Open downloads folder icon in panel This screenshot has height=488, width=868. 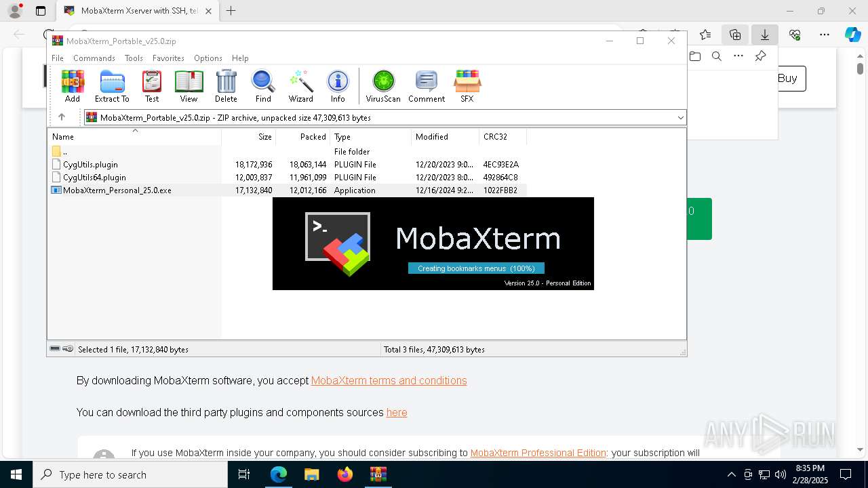[695, 56]
